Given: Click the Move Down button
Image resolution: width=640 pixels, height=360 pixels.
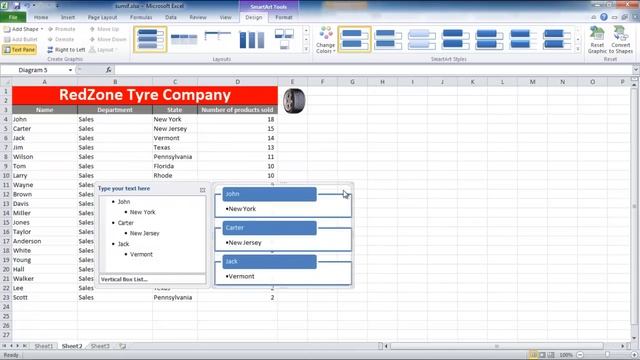Looking at the screenshot, I should (x=108, y=39).
